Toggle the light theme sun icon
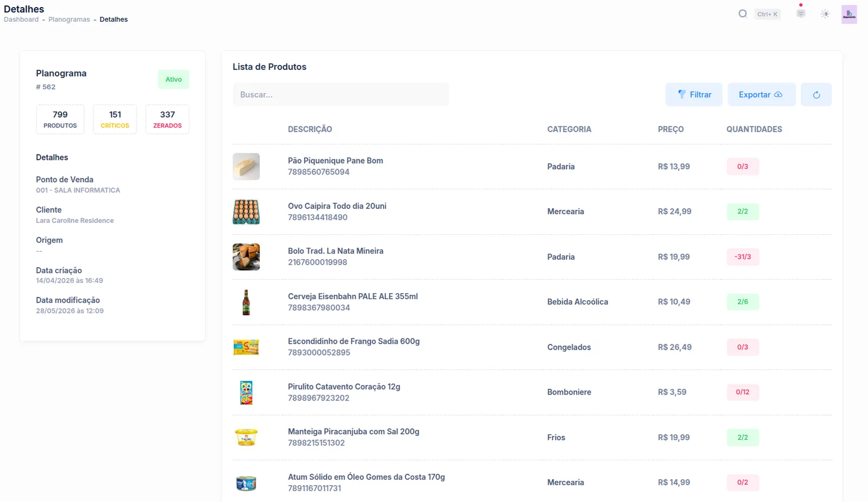Screen dimensions: 868x502 825,14
